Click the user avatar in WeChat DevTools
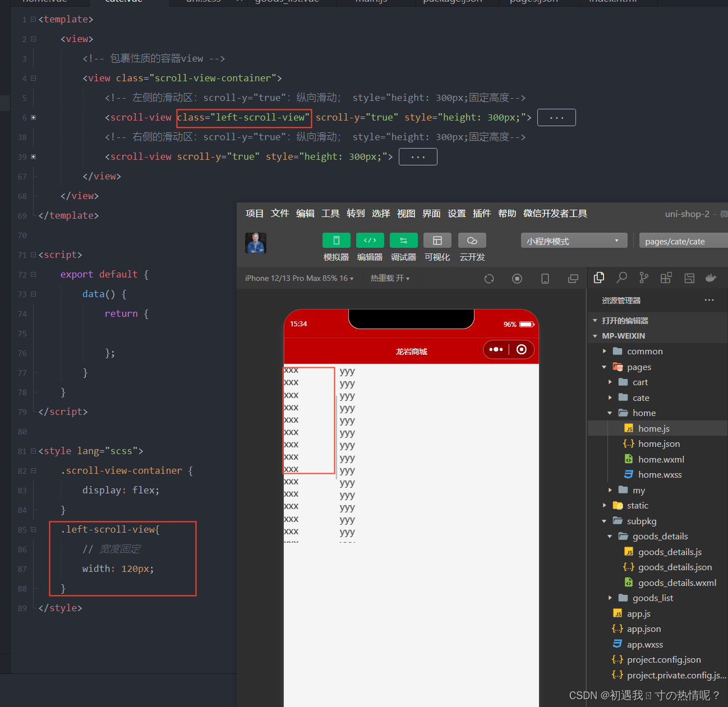728x707 pixels. [256, 243]
